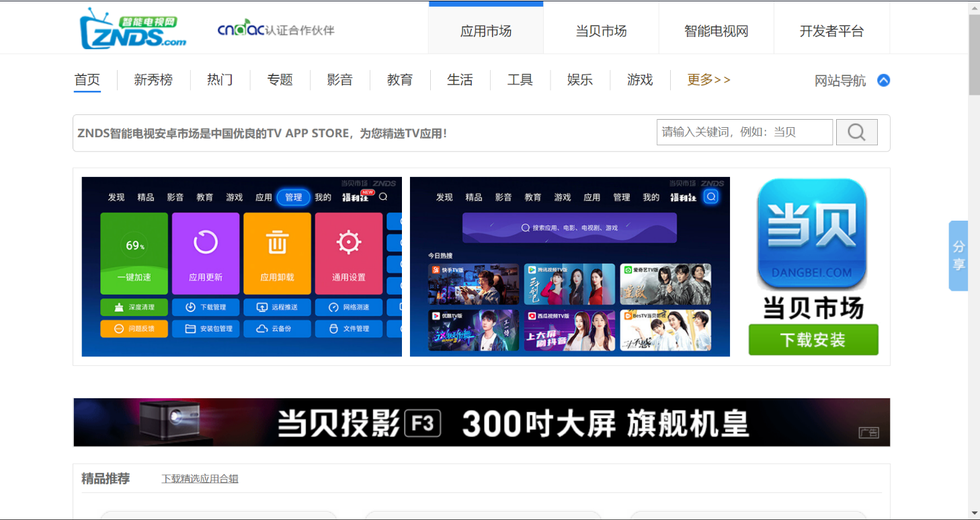The height and width of the screenshot is (520, 980).
Task: Click the 当贝投影 F3 banner ad
Action: 481,422
